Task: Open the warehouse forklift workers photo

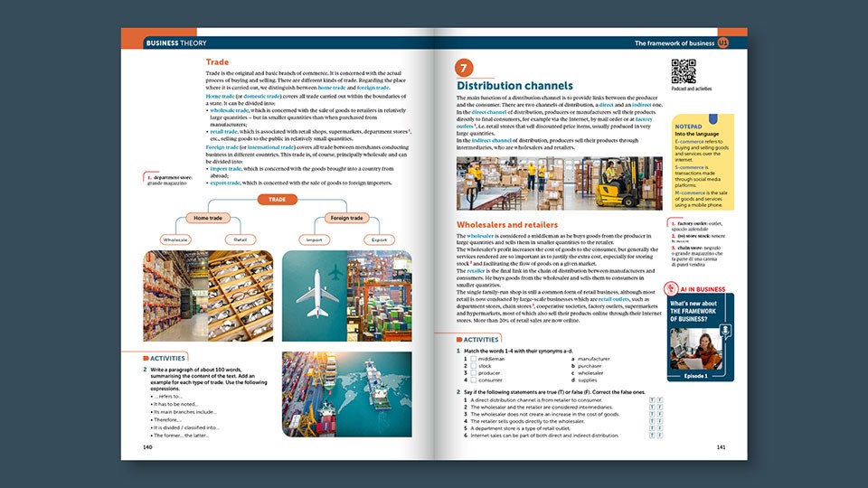Action: 559,183
